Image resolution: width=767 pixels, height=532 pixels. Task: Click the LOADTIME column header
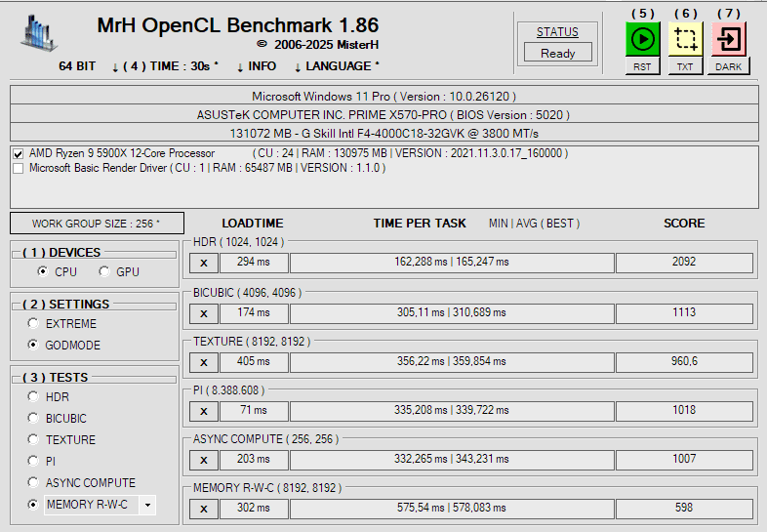coord(253,224)
